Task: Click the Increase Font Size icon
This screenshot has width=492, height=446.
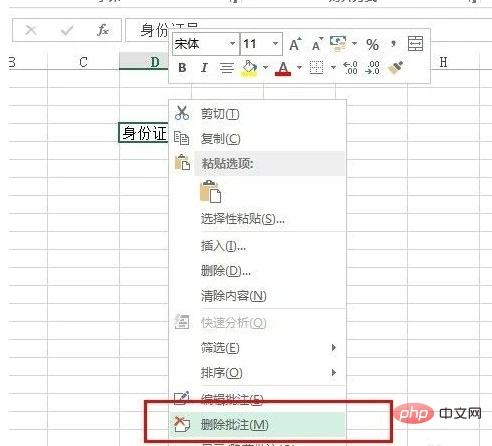Action: pos(295,44)
